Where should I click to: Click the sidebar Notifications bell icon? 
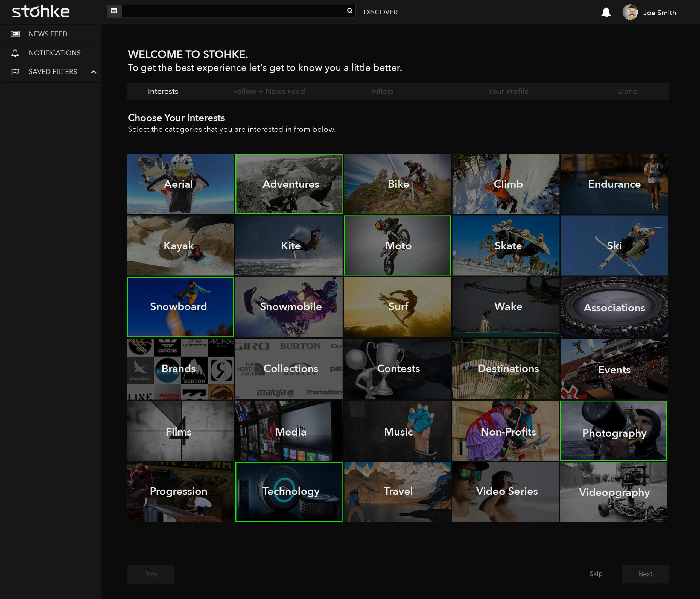pos(15,53)
